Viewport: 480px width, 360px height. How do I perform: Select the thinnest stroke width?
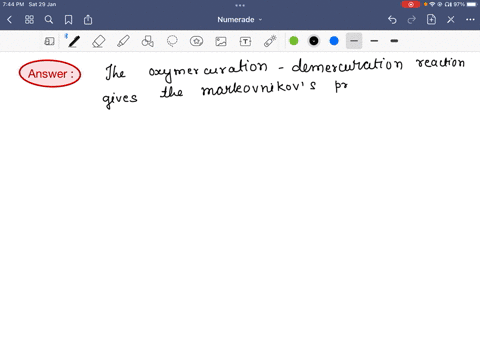354,41
